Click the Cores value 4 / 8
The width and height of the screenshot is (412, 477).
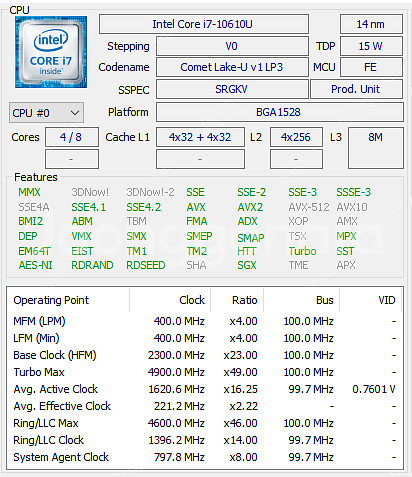tap(72, 137)
